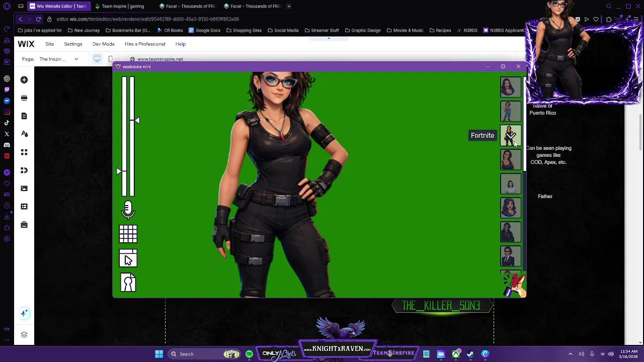Open Steam from the taskbar
Screen dimensions: 644x362
(x=470, y=354)
